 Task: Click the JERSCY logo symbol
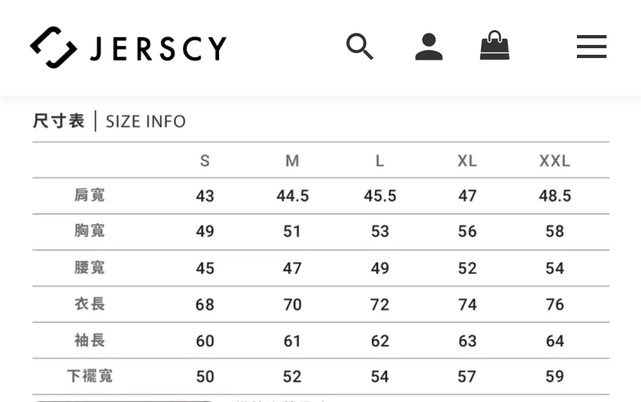(x=53, y=47)
